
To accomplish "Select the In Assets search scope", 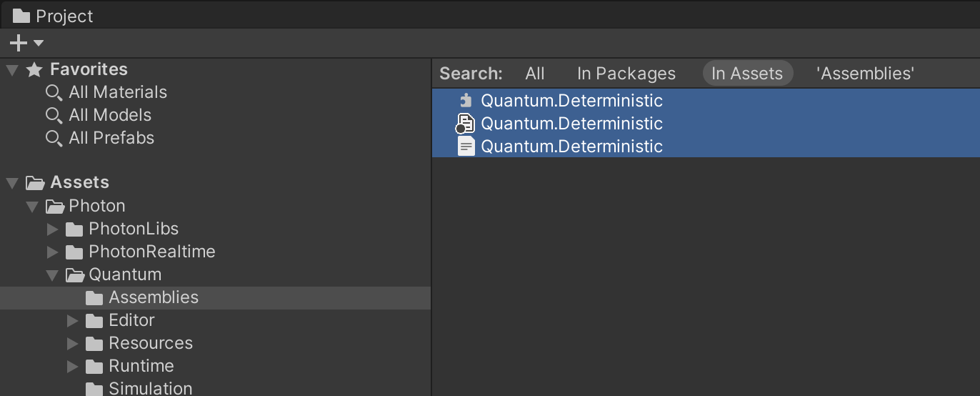I will pos(747,74).
